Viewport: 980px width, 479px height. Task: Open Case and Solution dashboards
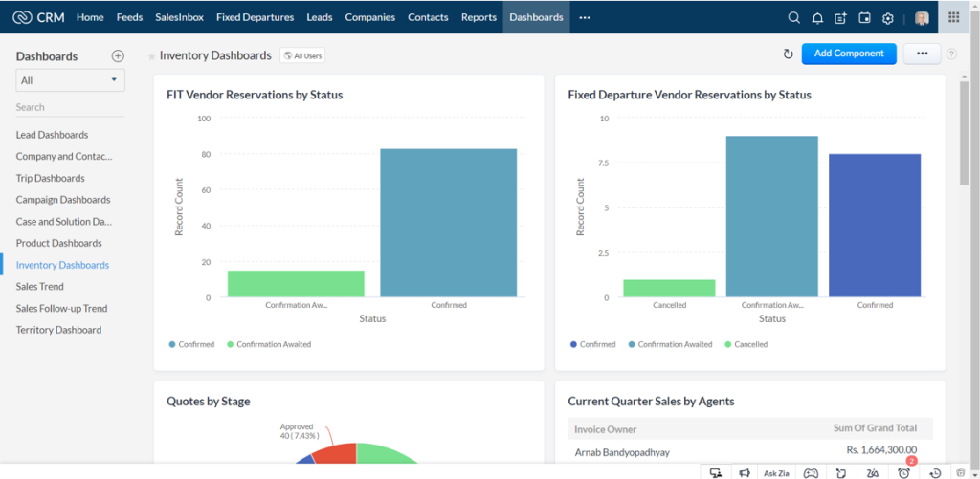tap(64, 221)
